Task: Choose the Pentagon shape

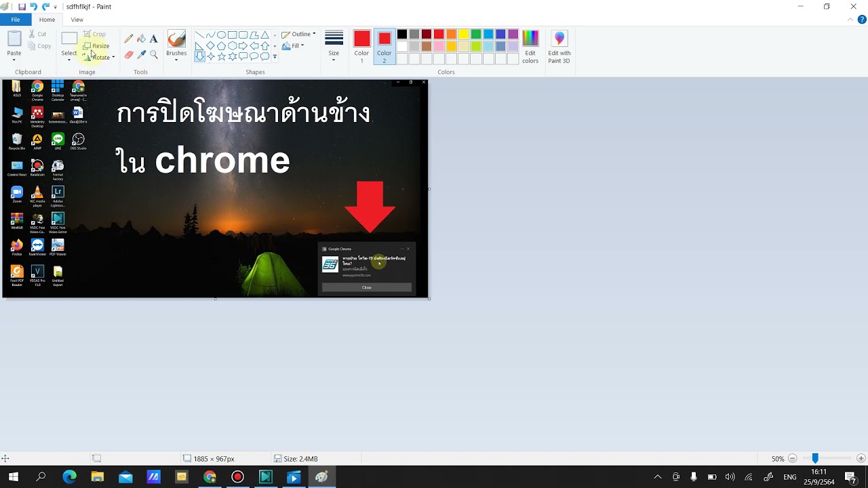Action: (221, 45)
